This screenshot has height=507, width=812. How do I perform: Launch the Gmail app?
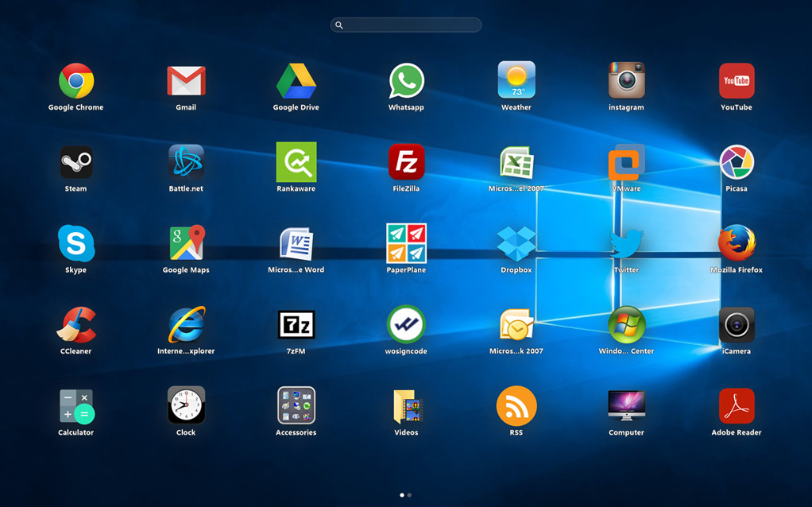point(186,81)
